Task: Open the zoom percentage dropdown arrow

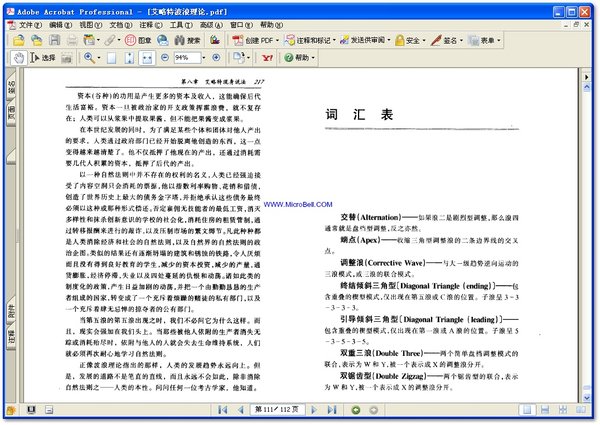Action: tap(204, 58)
